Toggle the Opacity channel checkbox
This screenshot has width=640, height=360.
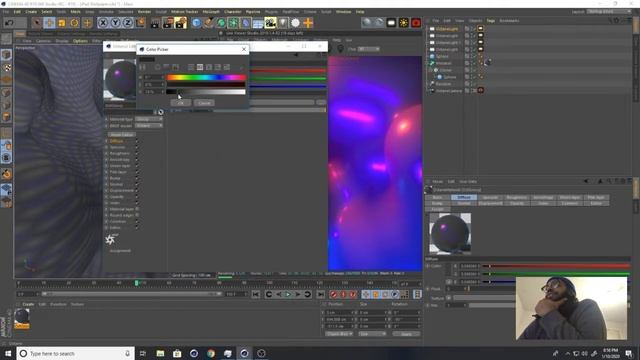pyautogui.click(x=137, y=197)
